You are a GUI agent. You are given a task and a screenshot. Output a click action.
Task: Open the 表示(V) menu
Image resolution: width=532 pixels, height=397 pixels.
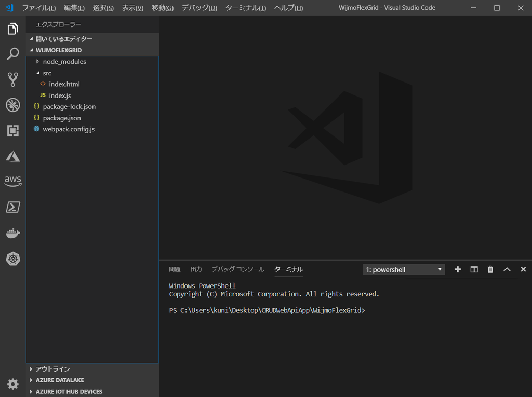tap(132, 7)
